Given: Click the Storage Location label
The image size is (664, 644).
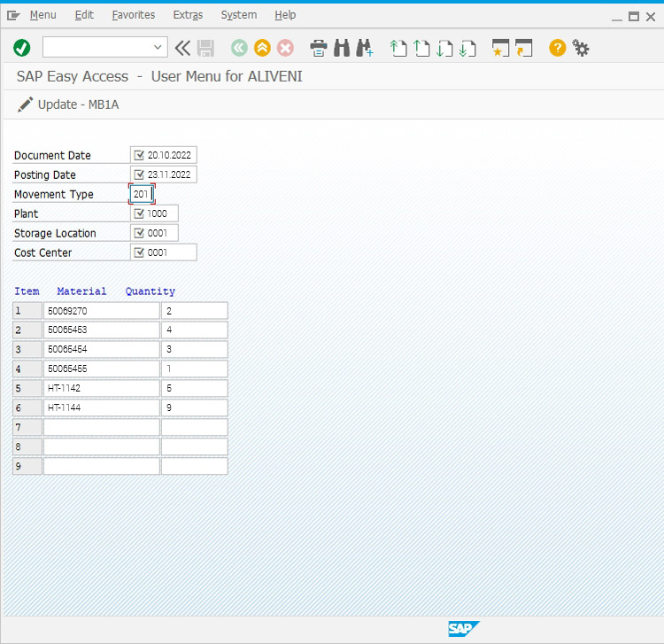Looking at the screenshot, I should [x=55, y=233].
